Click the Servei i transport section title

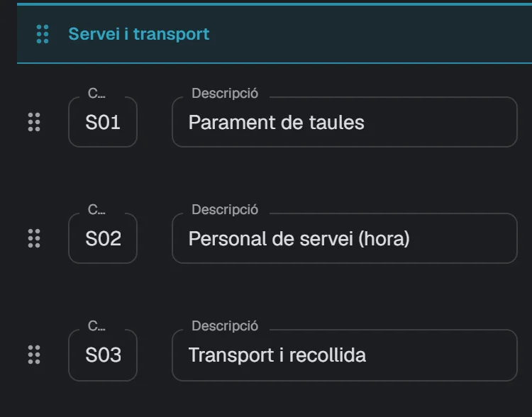point(139,34)
